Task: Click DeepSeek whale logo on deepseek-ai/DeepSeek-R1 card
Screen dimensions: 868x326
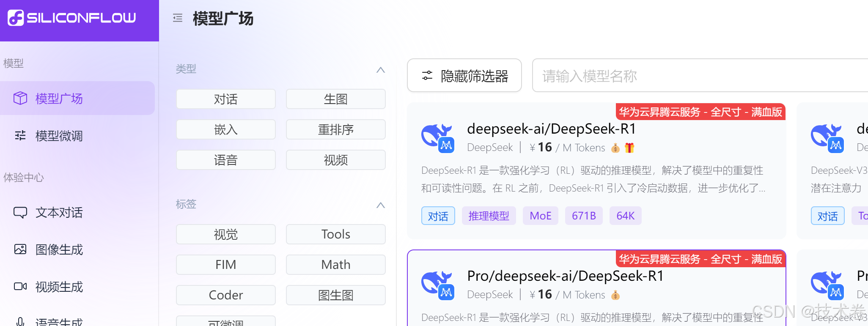Action: (438, 138)
